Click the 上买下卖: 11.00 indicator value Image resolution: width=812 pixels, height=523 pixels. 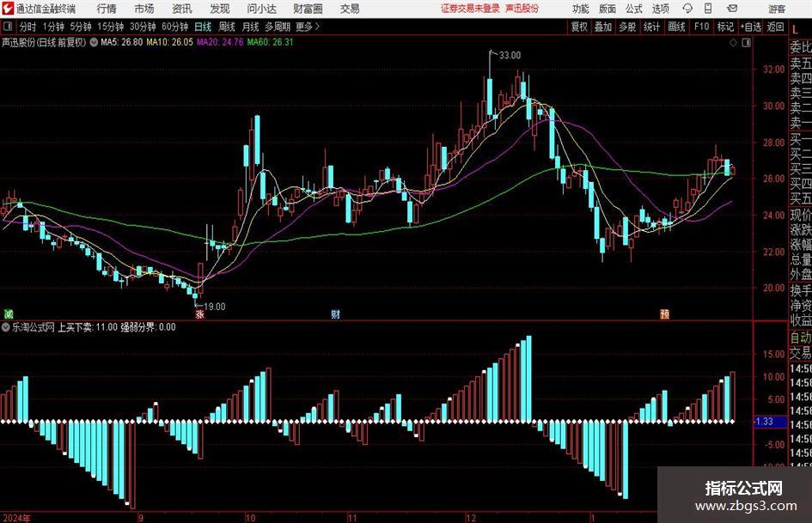(88, 327)
